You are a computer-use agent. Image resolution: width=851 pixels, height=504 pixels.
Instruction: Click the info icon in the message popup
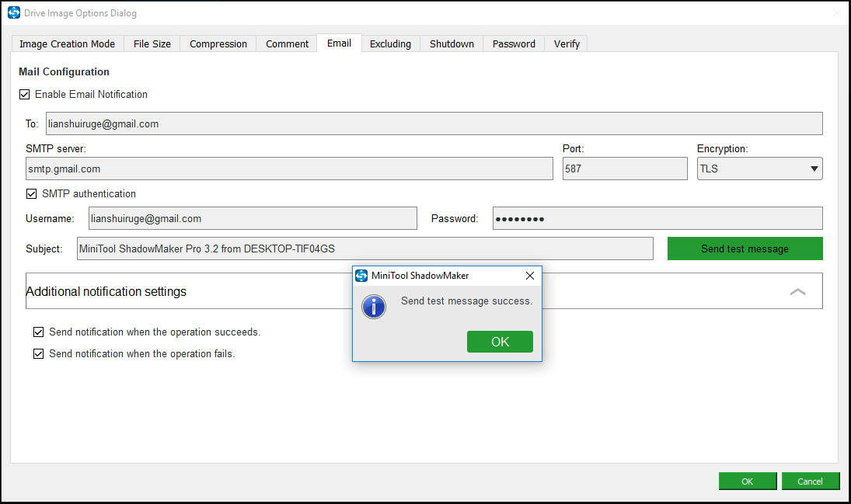click(x=373, y=307)
